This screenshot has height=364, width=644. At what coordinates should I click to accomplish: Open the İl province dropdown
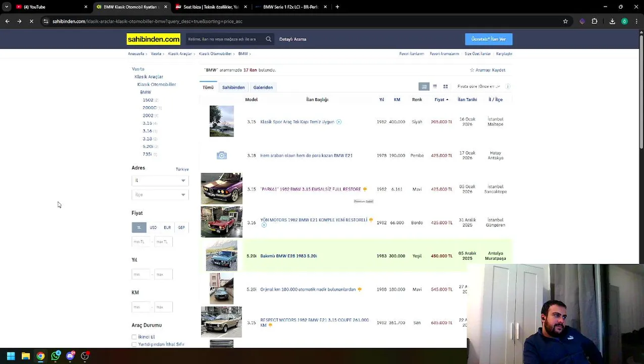160,180
